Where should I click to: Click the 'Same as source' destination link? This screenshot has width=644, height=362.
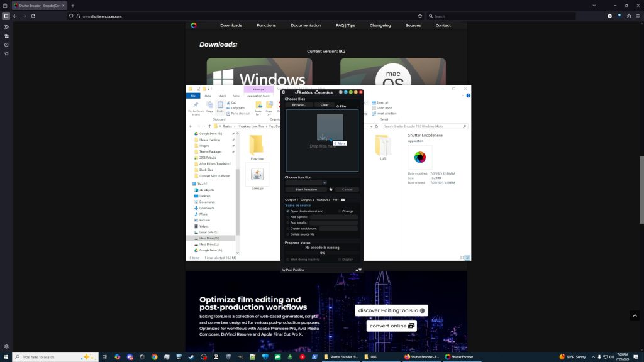pos(297,206)
